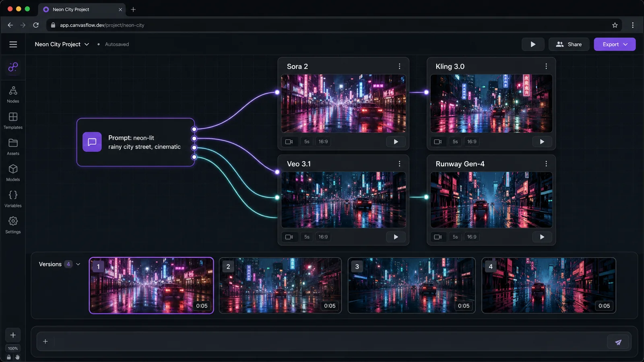Click the Kling 3.0 node input port
The image size is (644, 362).
pos(426,92)
